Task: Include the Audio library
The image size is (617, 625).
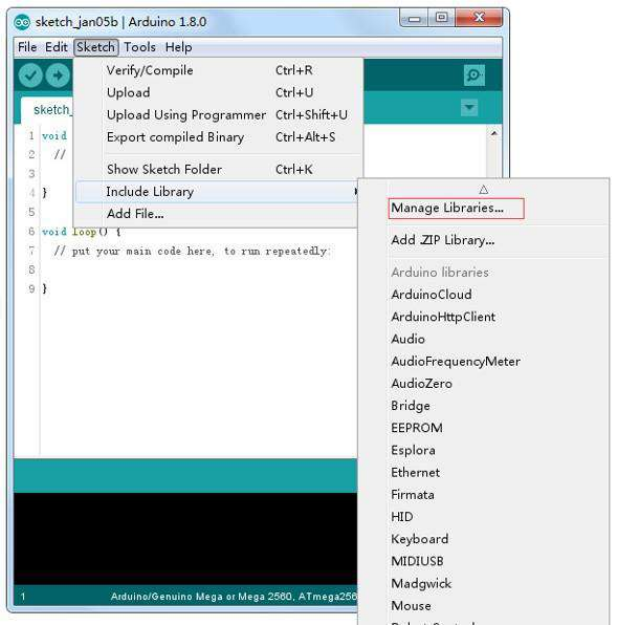Action: [408, 339]
